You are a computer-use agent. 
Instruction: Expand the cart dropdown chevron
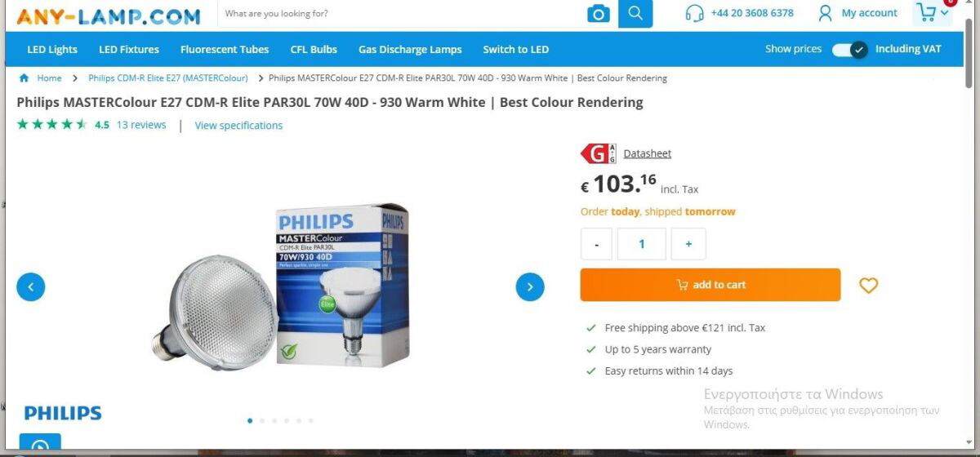coord(945,13)
